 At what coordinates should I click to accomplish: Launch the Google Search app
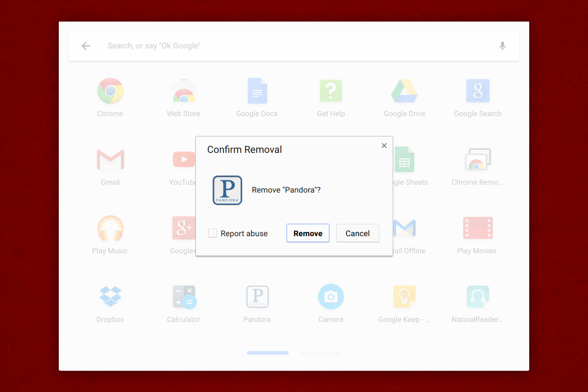pos(478,91)
